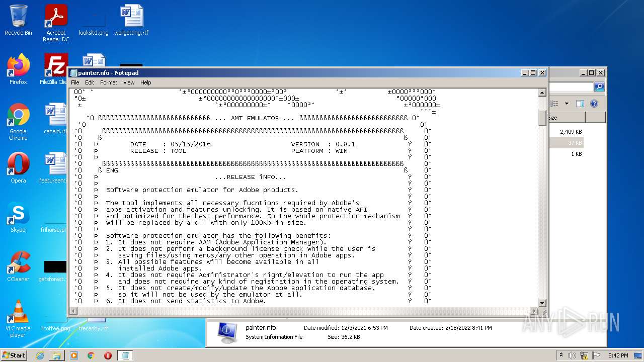Open Windows Media Player taskbar icon
Viewport: 644px width, 362px height.
click(x=74, y=355)
